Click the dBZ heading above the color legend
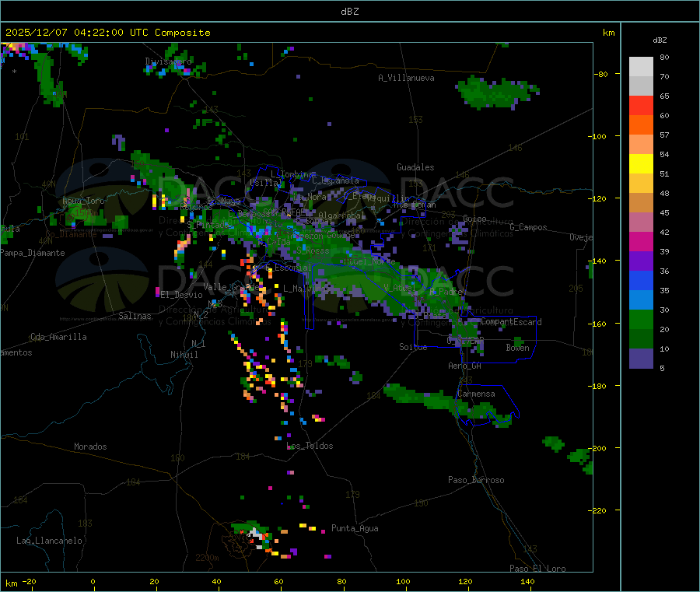The image size is (700, 592). click(660, 40)
